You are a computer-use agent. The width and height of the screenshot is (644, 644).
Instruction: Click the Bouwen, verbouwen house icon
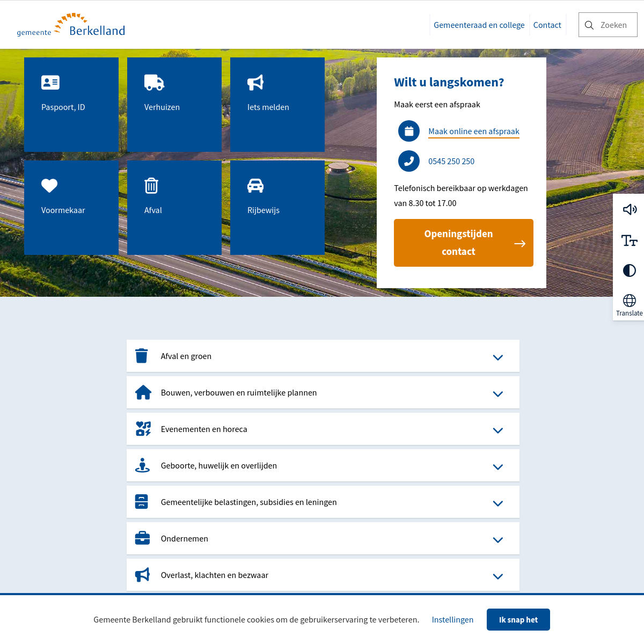tap(143, 392)
